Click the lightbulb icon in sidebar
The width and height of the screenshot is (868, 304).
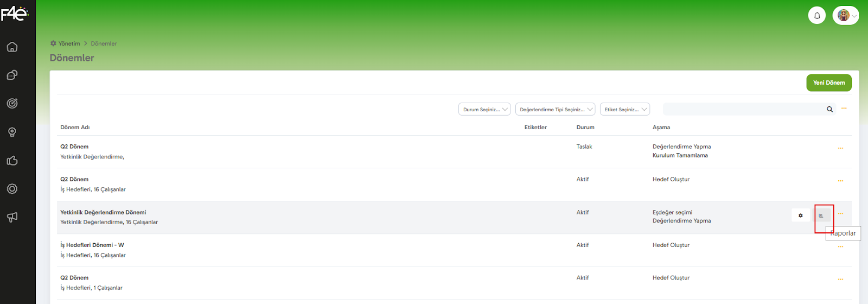point(12,132)
